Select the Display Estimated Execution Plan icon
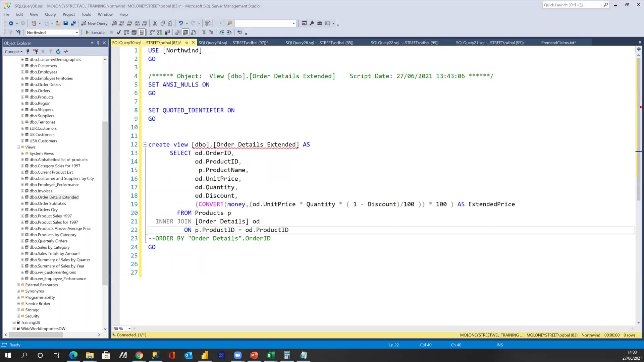The width and height of the screenshot is (644, 362). (x=126, y=32)
